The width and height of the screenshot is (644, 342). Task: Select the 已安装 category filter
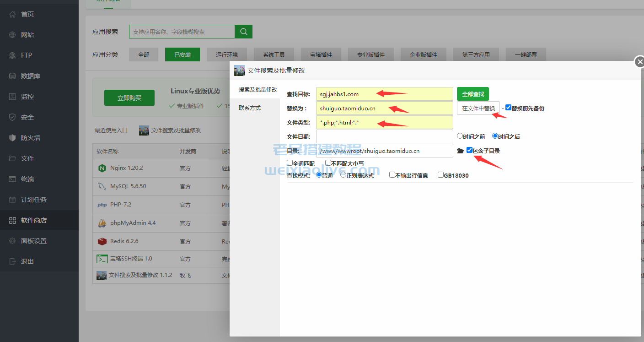tap(182, 54)
